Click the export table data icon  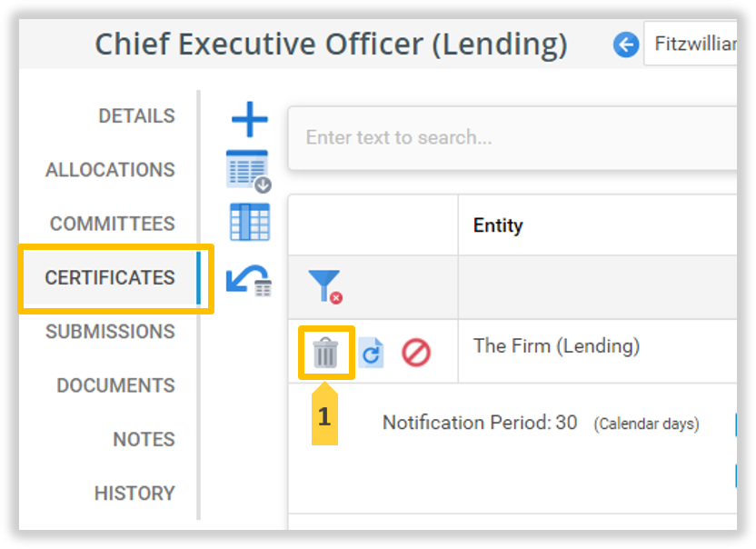coord(249,171)
